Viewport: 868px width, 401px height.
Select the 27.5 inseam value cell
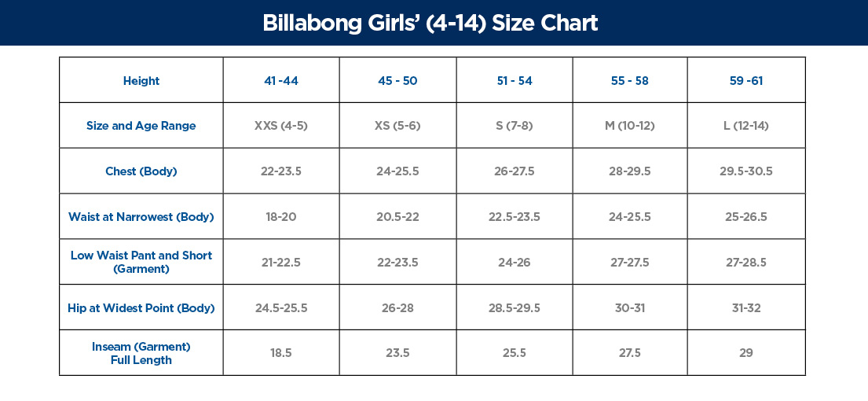tap(630, 353)
